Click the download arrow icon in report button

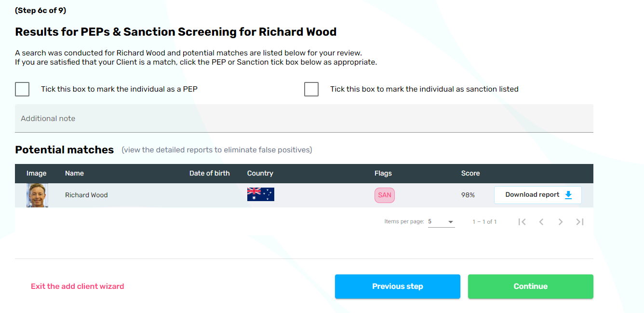coord(568,195)
